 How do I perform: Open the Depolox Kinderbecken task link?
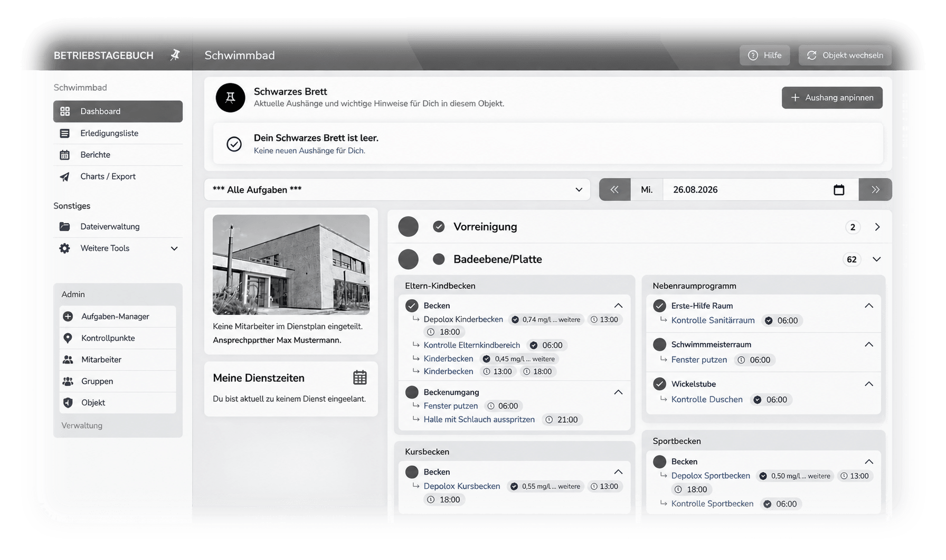pos(463,319)
